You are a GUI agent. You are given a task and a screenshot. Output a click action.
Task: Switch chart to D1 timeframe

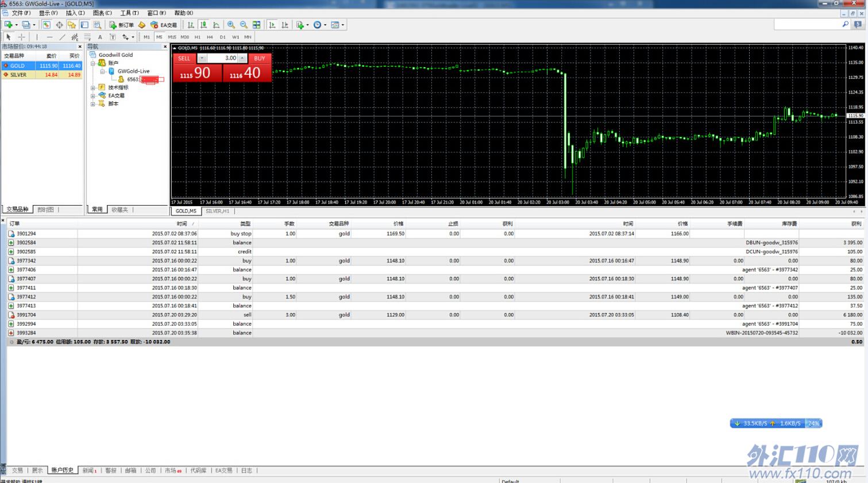[222, 37]
